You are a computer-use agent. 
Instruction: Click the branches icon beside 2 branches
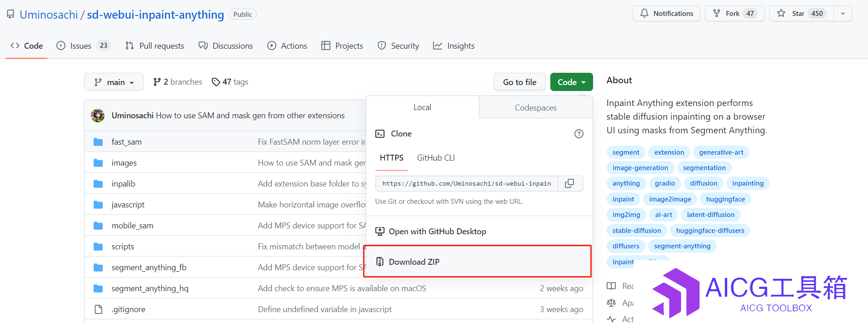[157, 82]
